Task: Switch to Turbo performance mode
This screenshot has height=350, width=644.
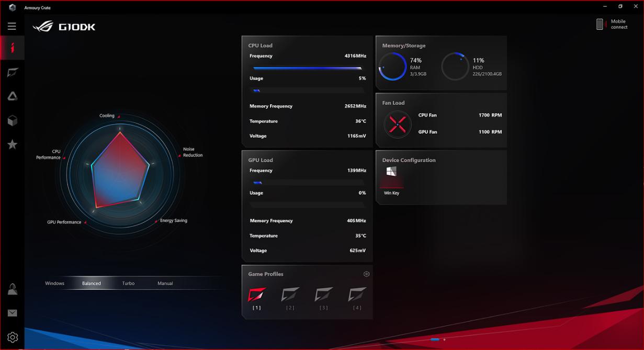Action: [x=128, y=283]
